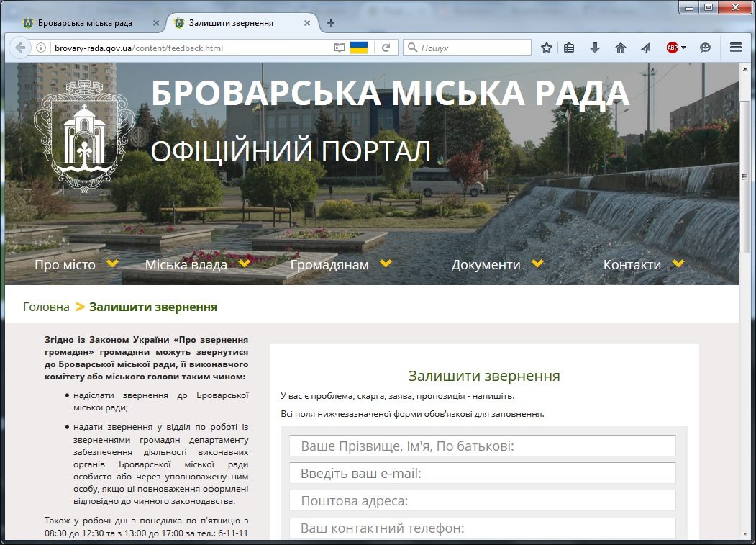The image size is (756, 545).
Task: Click scrollbar down arrow
Action: click(x=745, y=533)
